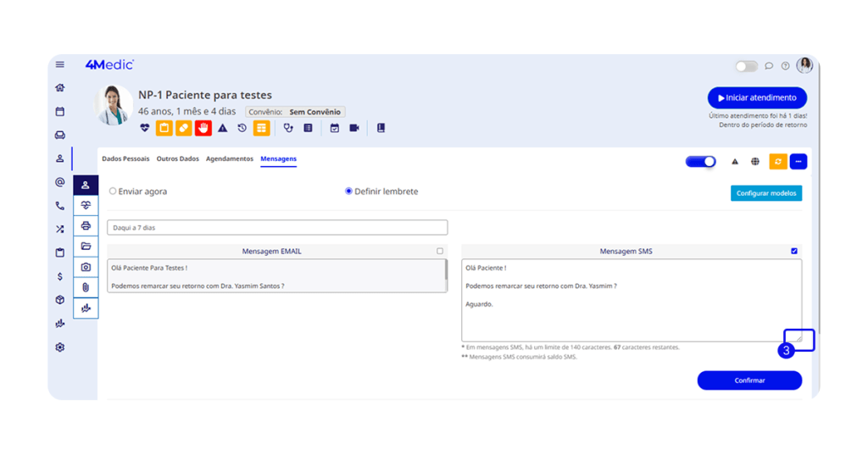Click the Configurar modelos button
This screenshot has height=455, width=868.
[x=766, y=193]
